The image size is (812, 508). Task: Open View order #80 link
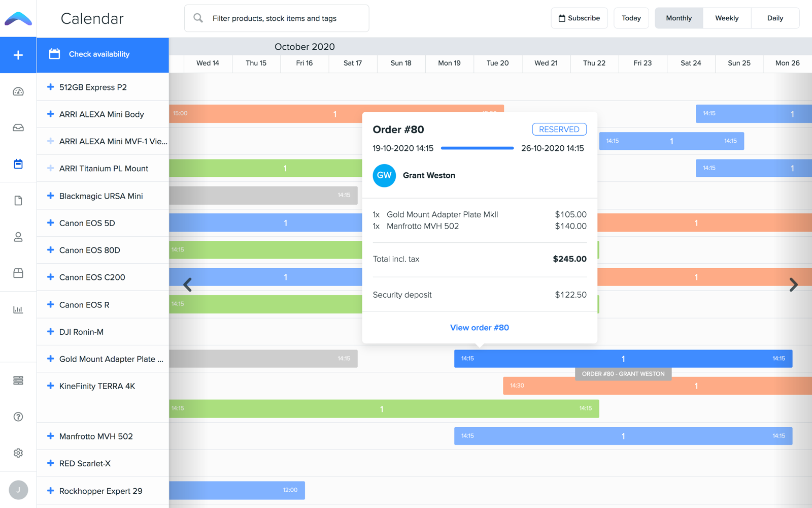tap(479, 327)
